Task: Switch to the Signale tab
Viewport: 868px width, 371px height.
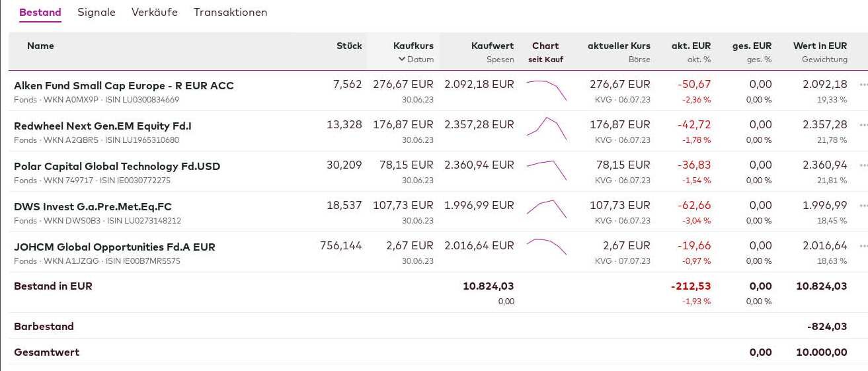Action: [97, 13]
